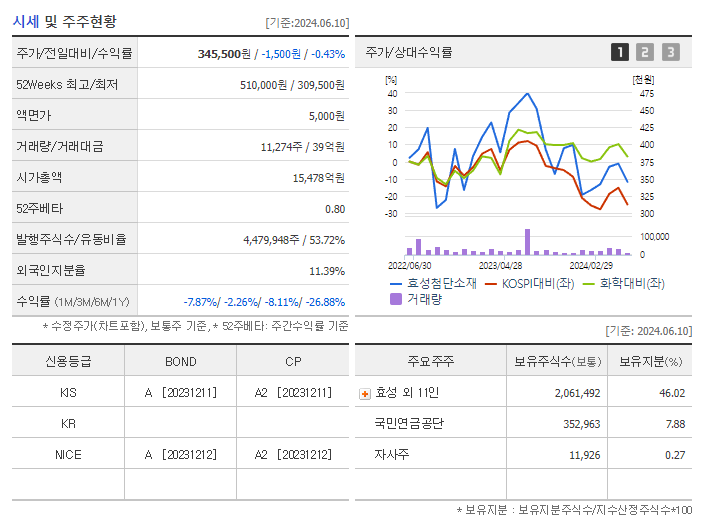702x525 pixels.
Task: Select the 15,478억원 market cap value
Action: pyautogui.click(x=319, y=178)
